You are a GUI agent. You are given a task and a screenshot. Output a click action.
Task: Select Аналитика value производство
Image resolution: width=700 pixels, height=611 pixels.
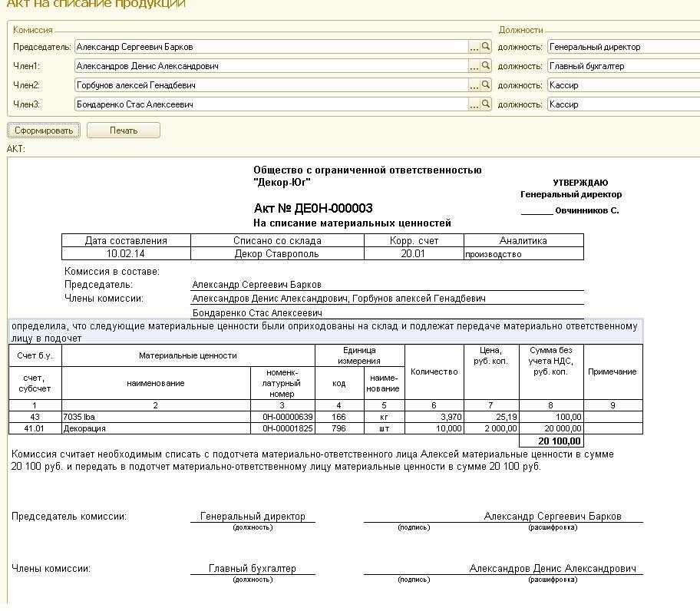pyautogui.click(x=523, y=253)
